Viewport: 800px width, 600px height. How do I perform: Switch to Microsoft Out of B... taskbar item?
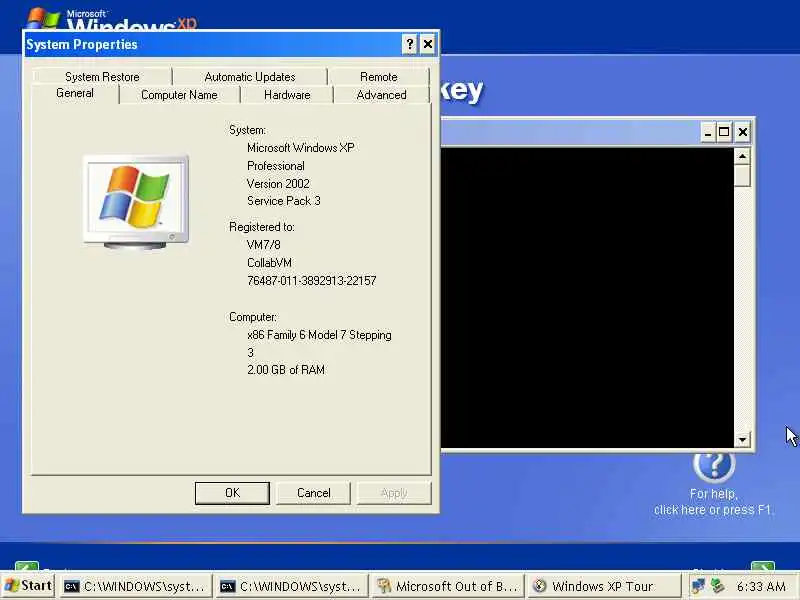point(448,586)
